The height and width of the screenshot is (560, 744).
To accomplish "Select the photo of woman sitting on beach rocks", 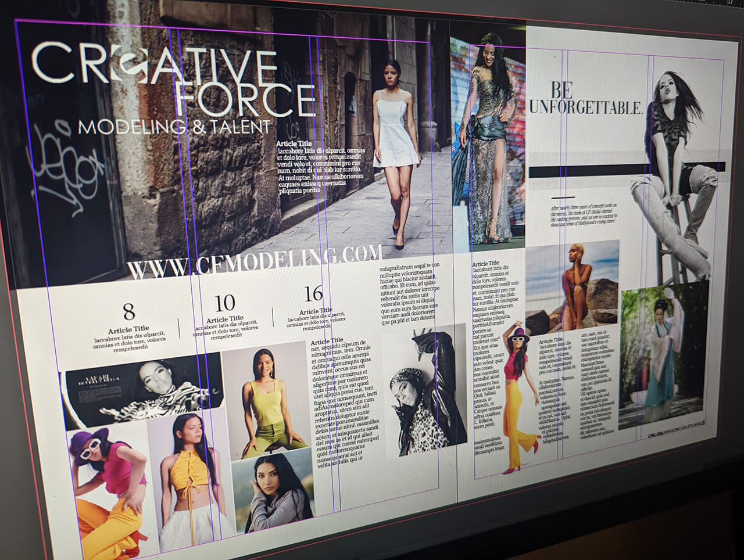I will pos(573,288).
